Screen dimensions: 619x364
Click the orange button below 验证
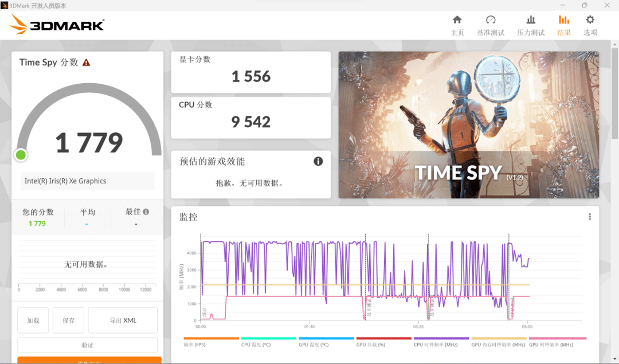point(89,360)
